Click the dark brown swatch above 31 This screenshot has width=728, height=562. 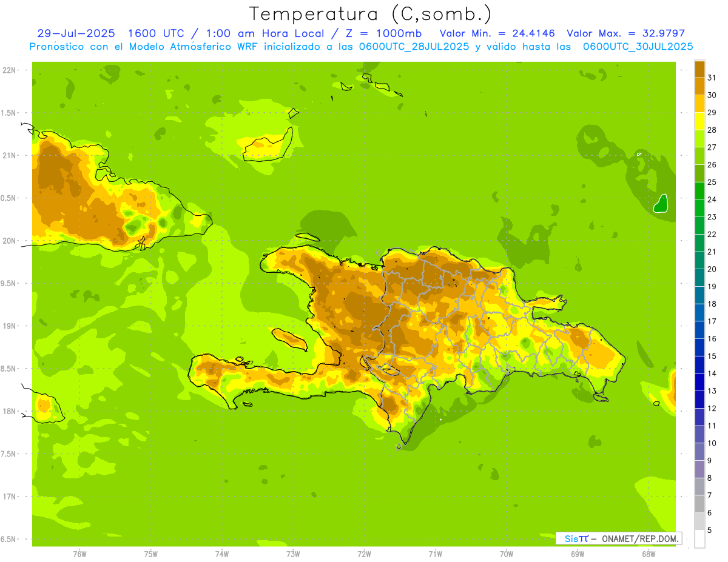tap(699, 69)
